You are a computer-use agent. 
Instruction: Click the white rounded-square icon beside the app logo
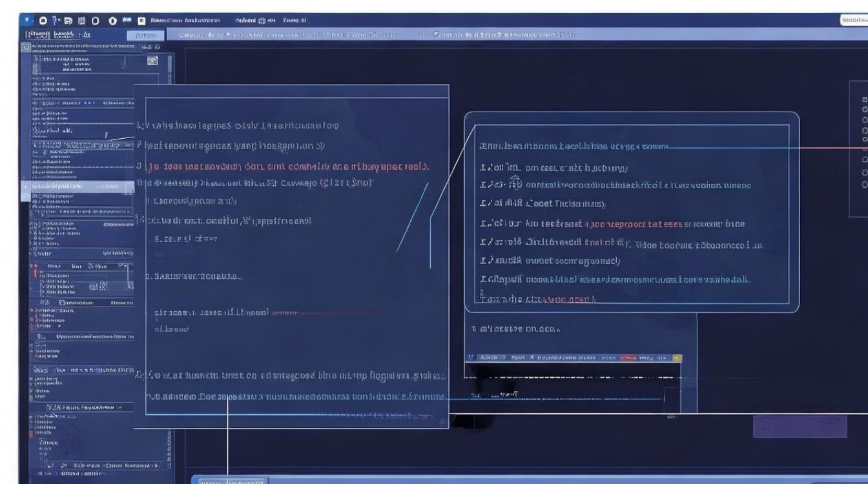click(43, 21)
